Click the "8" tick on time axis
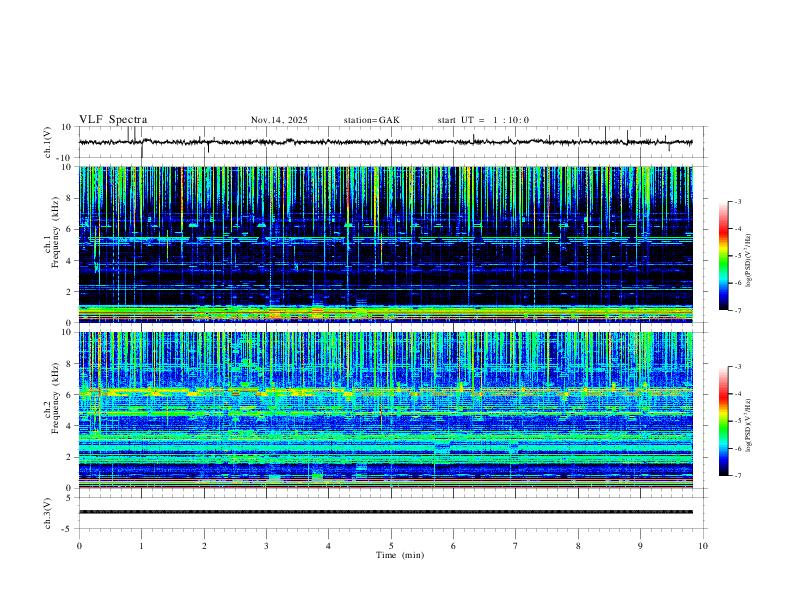Screen dimensions: 792x612 pos(578,546)
